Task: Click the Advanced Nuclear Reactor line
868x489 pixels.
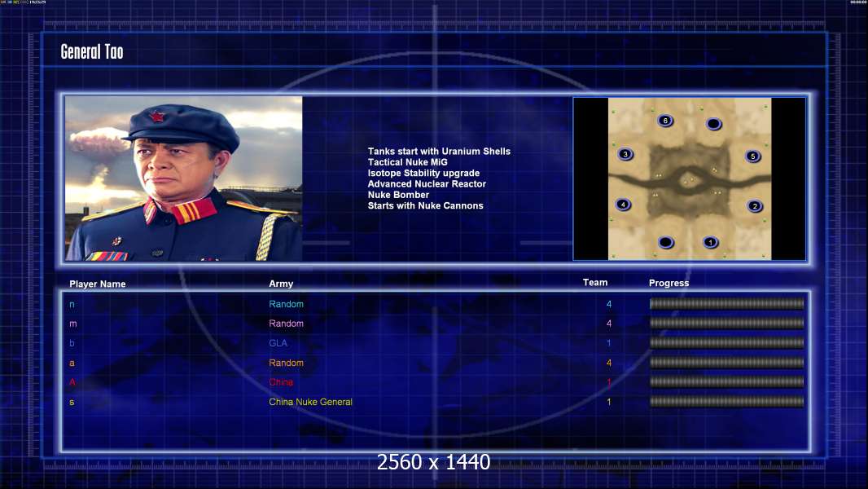Action: point(427,184)
